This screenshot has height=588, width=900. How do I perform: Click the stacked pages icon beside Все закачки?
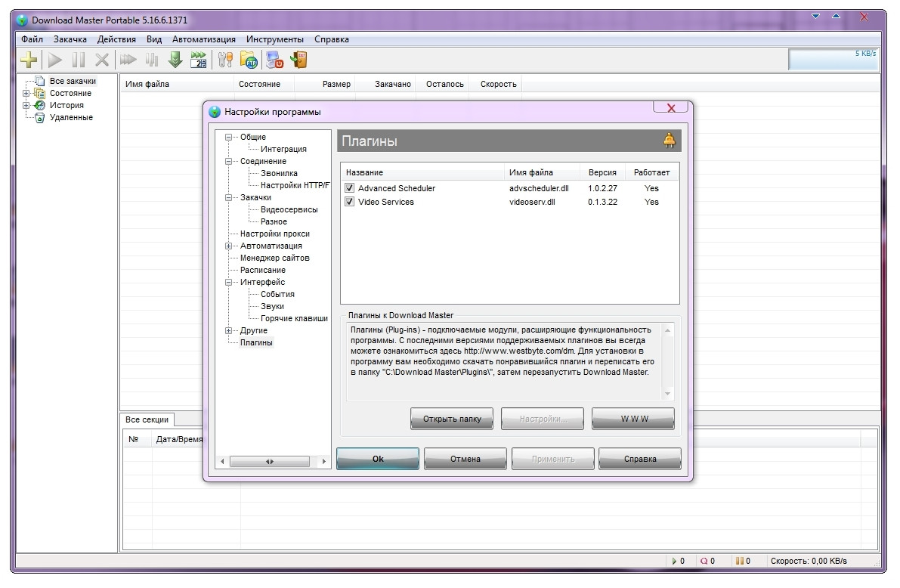pos(39,81)
